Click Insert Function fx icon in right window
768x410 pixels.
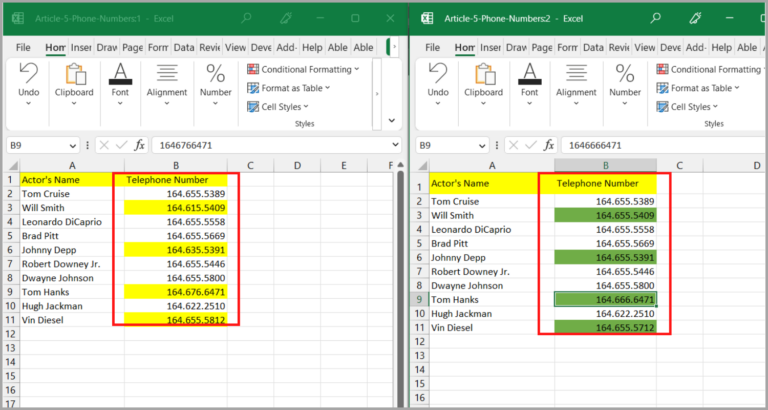(548, 145)
